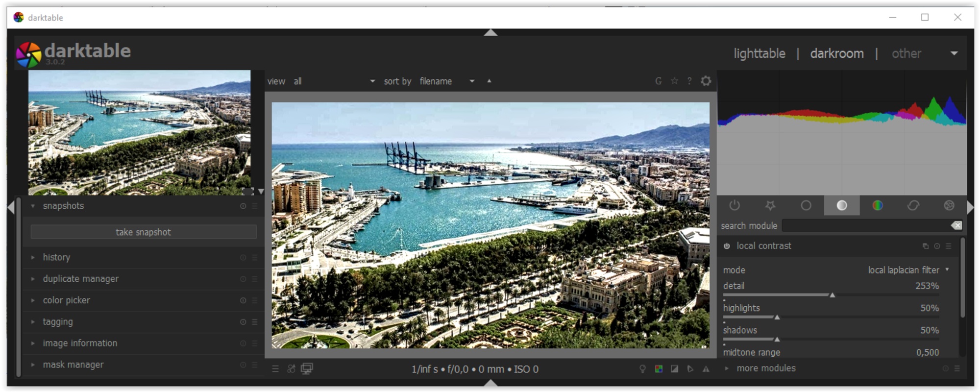Show active modules with the power icon

734,206
